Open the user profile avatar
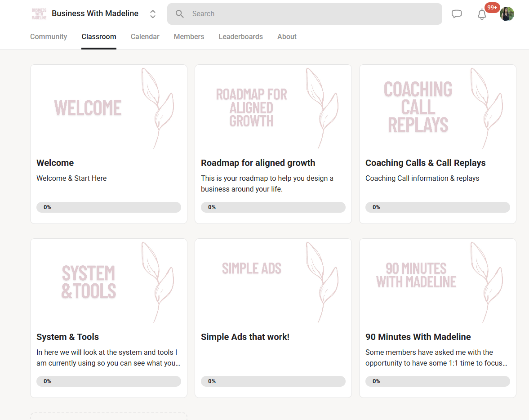 507,14
